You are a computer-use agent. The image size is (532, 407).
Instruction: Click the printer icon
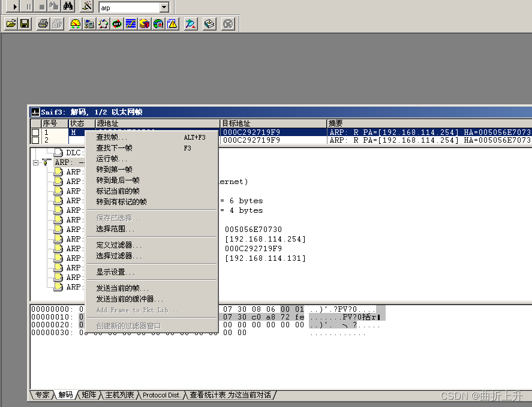tap(43, 24)
